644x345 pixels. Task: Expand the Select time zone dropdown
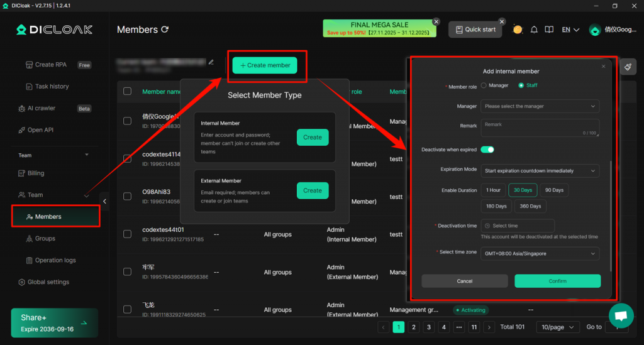540,253
